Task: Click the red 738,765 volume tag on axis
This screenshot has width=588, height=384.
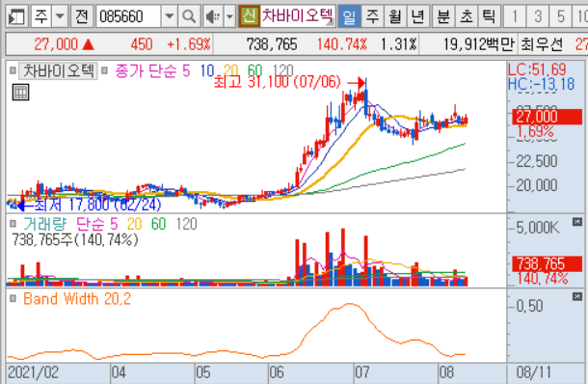Action: [548, 264]
